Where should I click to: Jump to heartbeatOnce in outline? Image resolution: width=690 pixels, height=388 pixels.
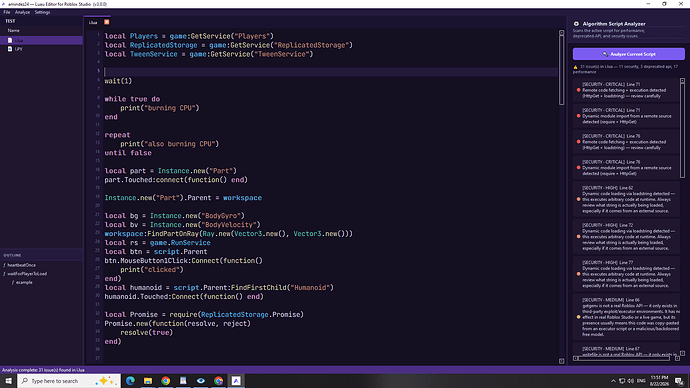22,265
